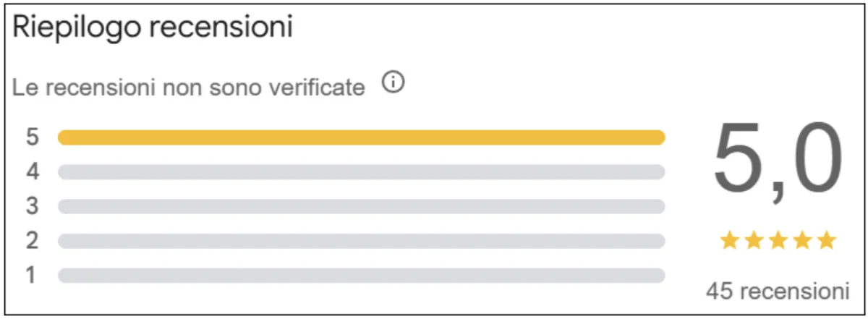This screenshot has height=319, width=868.
Task: Click the number 5 row label
Action: [x=32, y=137]
